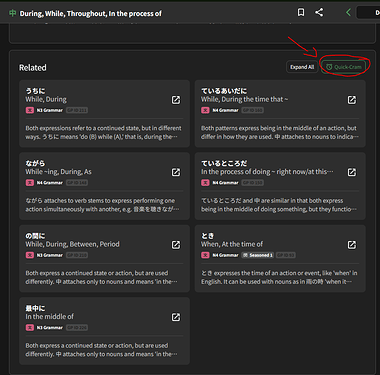The image size is (380, 375).
Task: Open ているところだ card external link icon
Action: point(352,172)
